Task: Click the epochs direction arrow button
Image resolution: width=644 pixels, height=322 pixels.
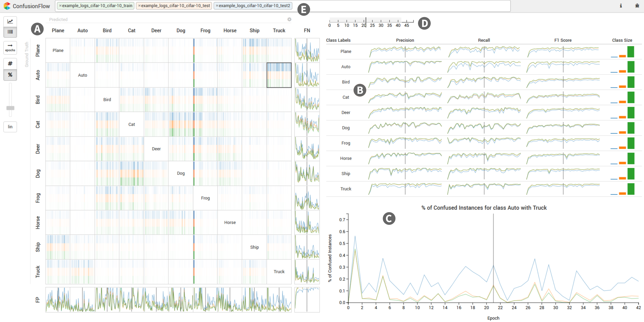Action: (x=10, y=47)
